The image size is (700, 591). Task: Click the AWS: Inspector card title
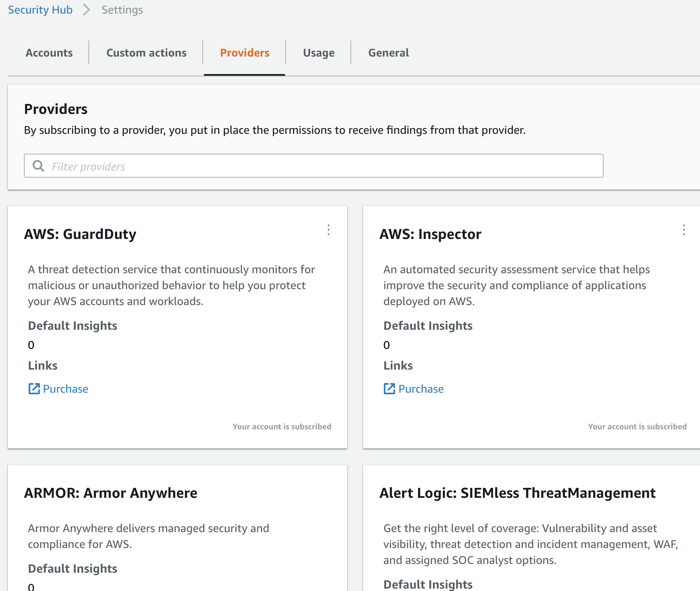point(430,234)
